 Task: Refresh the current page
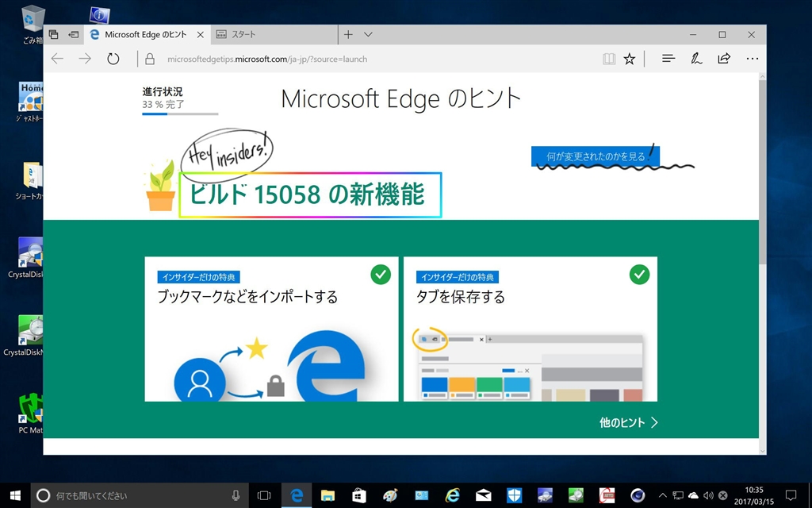click(x=113, y=59)
